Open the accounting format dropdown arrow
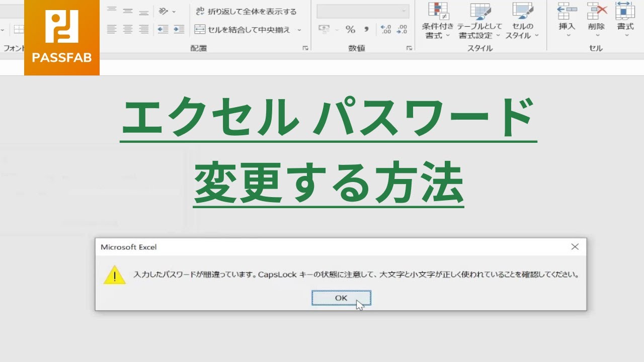This screenshot has height=362, width=644. 337,30
